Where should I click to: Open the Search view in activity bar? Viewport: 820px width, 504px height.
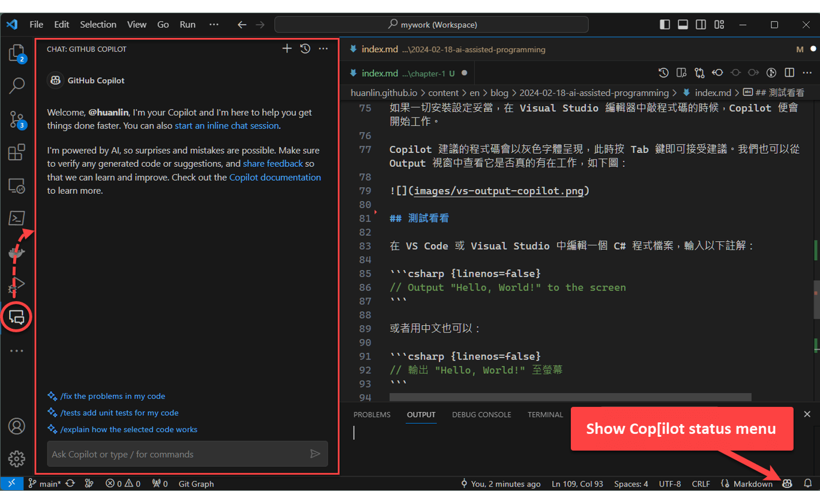tap(17, 86)
